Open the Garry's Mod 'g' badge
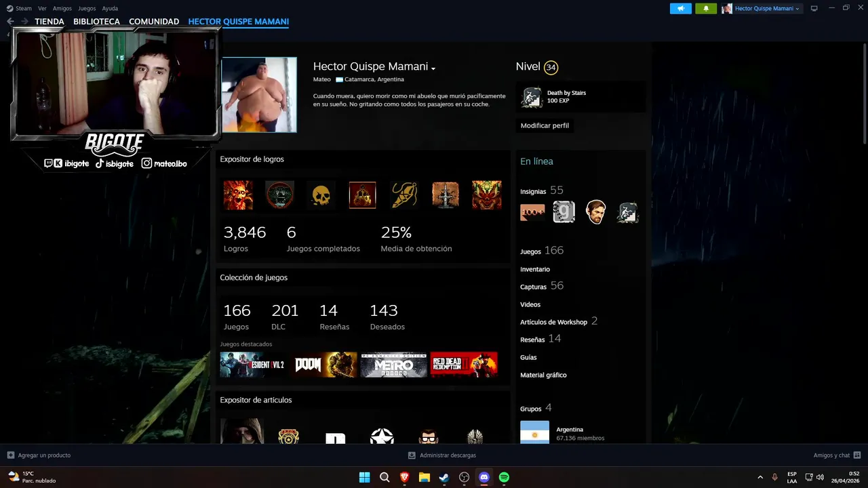 [x=564, y=212]
